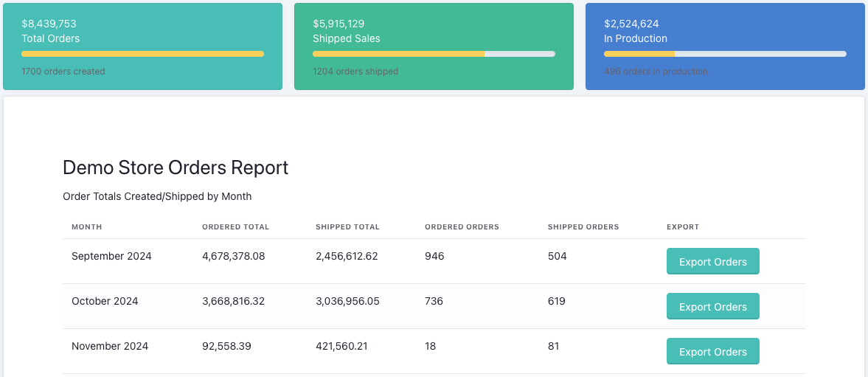Select the In Production card label
Screen dimensions: 868x377
click(635, 38)
